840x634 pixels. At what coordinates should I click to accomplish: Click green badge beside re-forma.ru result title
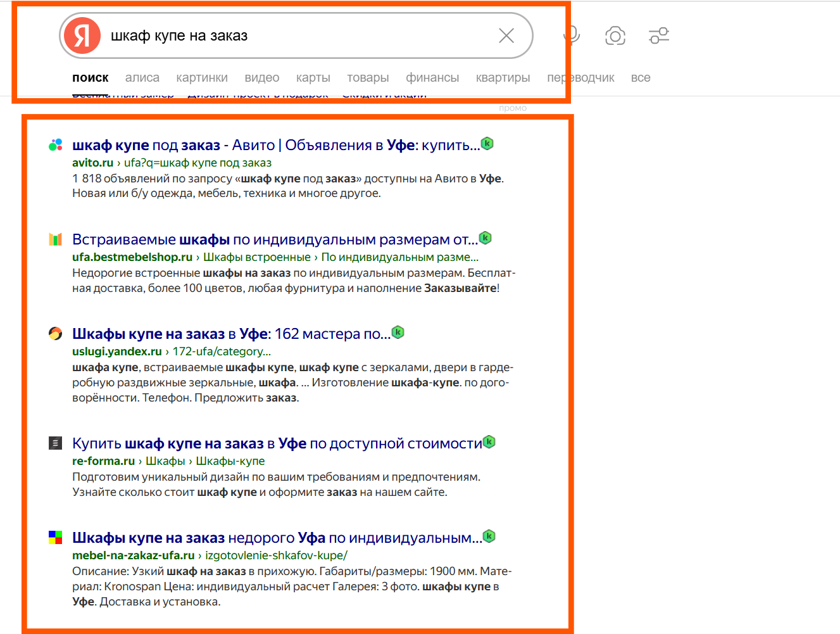point(489,442)
